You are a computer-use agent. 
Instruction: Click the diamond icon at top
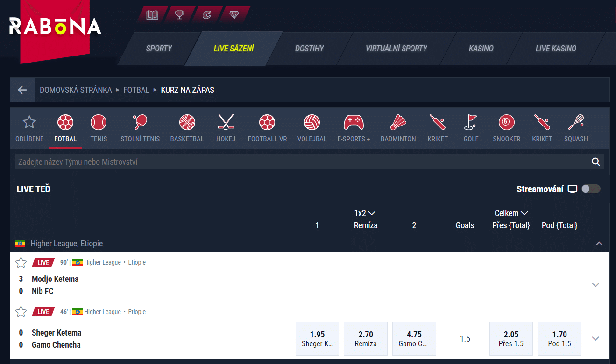[x=234, y=15]
